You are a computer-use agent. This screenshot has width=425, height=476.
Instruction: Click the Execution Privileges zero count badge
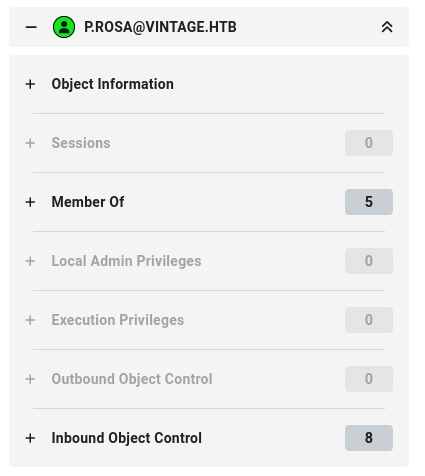coord(369,320)
